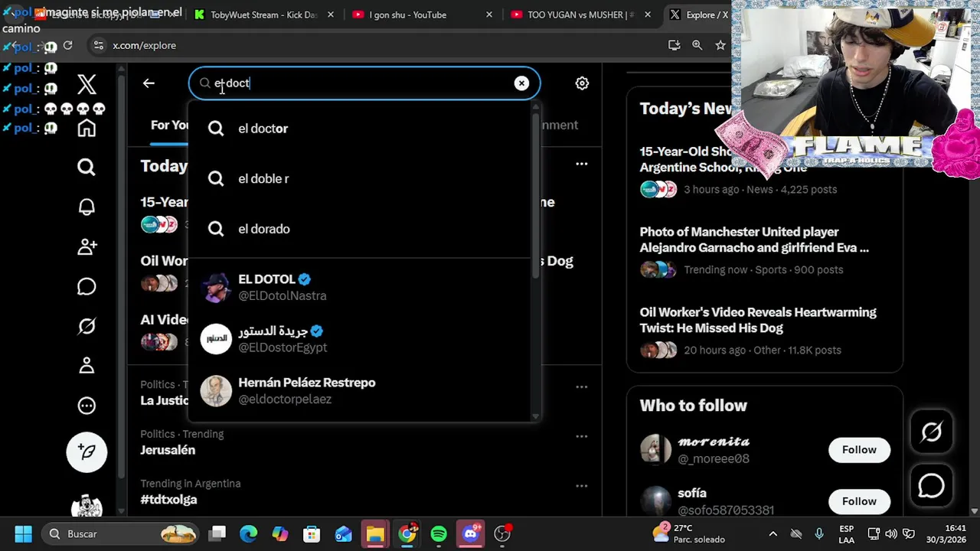Image resolution: width=980 pixels, height=551 pixels.
Task: Click the taskbar Buscar search box
Action: coord(120,533)
